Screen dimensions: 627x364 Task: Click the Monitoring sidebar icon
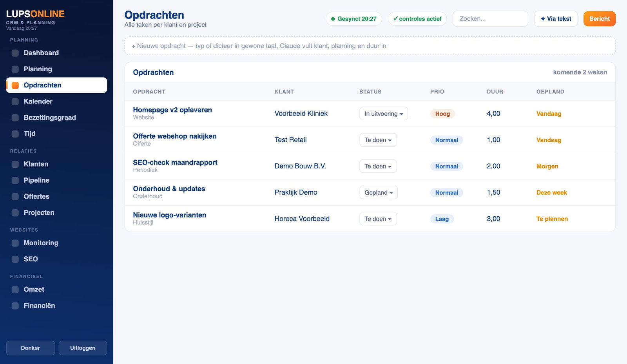[15, 243]
